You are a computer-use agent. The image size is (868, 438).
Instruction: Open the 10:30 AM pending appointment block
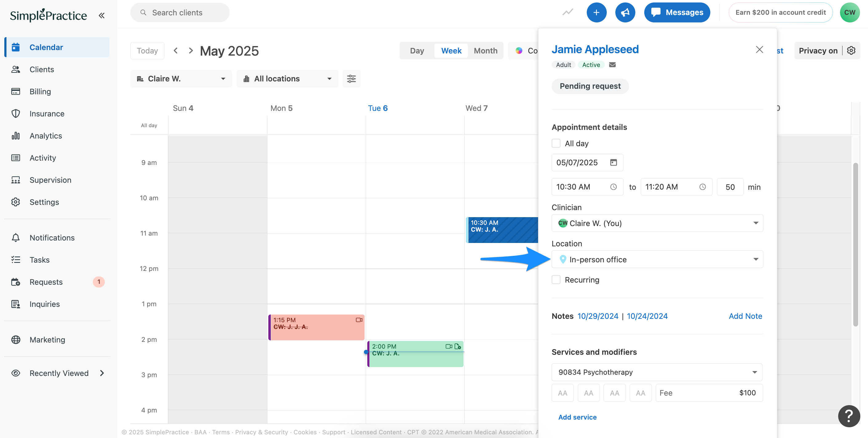tap(503, 230)
